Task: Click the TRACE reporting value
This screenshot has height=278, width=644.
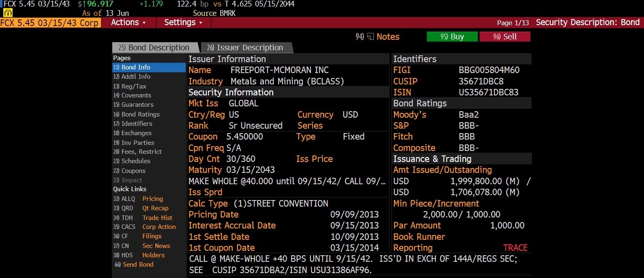Action: (x=515, y=248)
